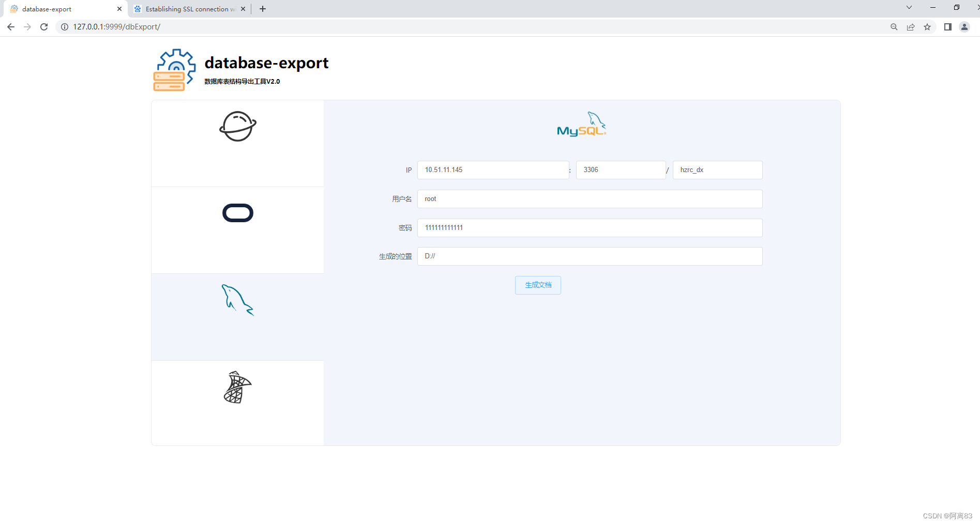Go forward in browser history
Screen dimensions: 980x524
pos(27,27)
